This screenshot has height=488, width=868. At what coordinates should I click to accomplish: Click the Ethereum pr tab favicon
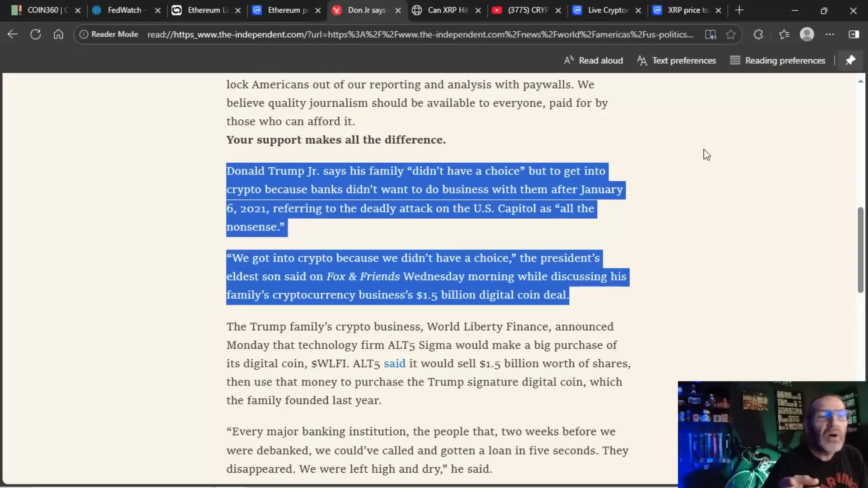tap(257, 10)
